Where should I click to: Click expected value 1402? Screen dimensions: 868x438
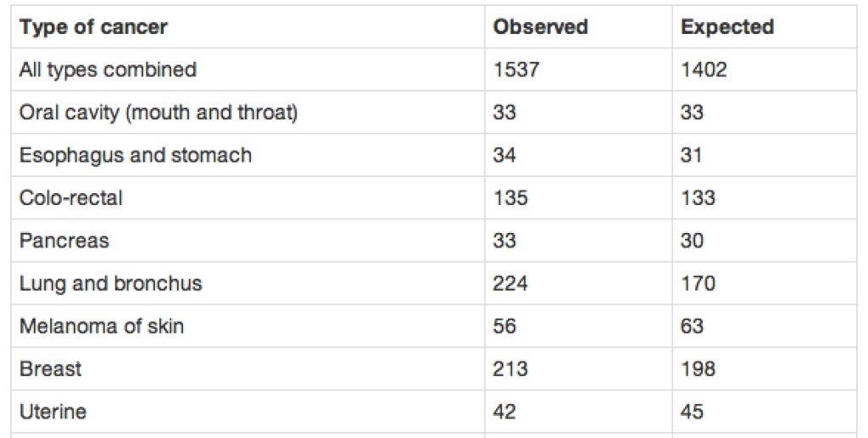704,69
